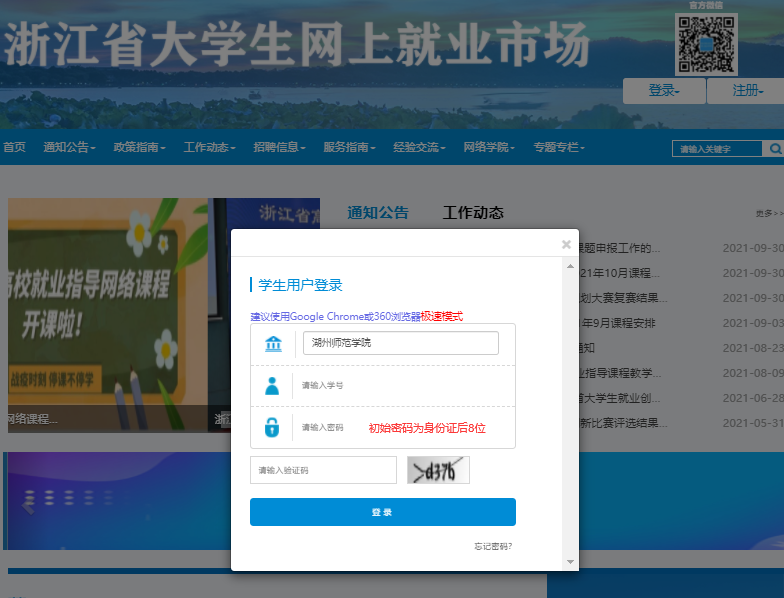The width and height of the screenshot is (784, 598).
Task: Open the 登录 dropdown in header
Action: click(663, 91)
